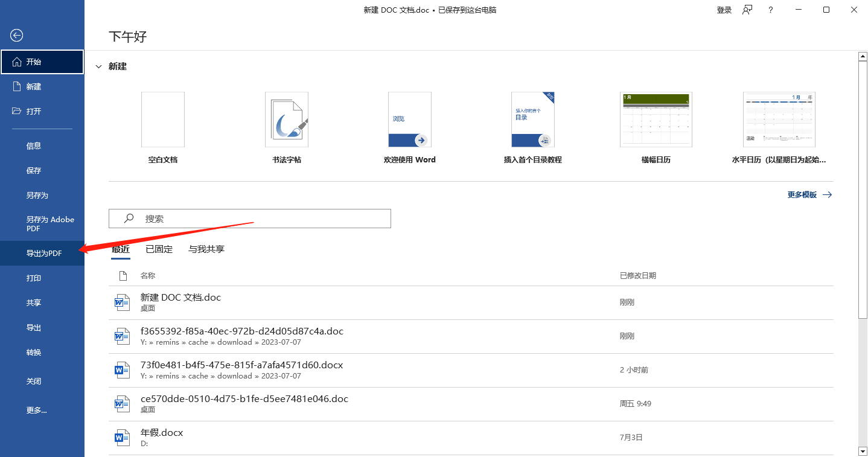The height and width of the screenshot is (457, 868).
Task: Select 导出 in the sidebar
Action: tap(42, 328)
